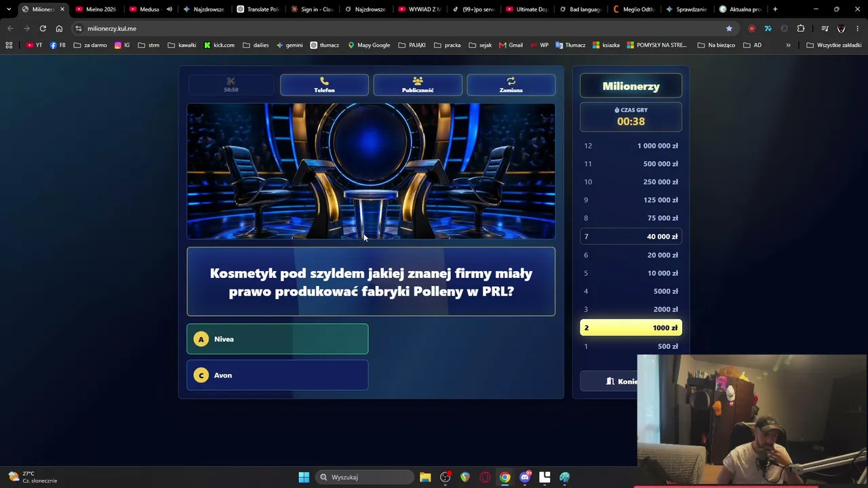Open the IG bookmark
The image size is (868, 488).
[122, 45]
